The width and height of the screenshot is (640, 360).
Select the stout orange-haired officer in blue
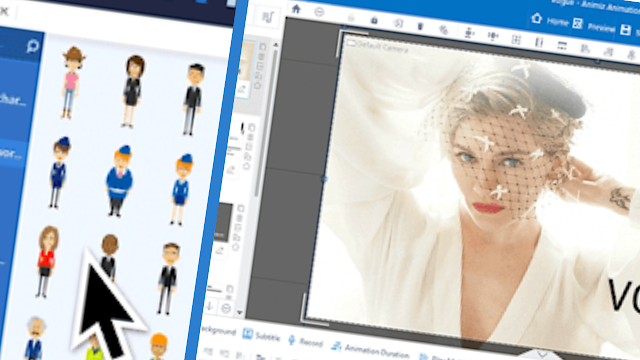(119, 181)
